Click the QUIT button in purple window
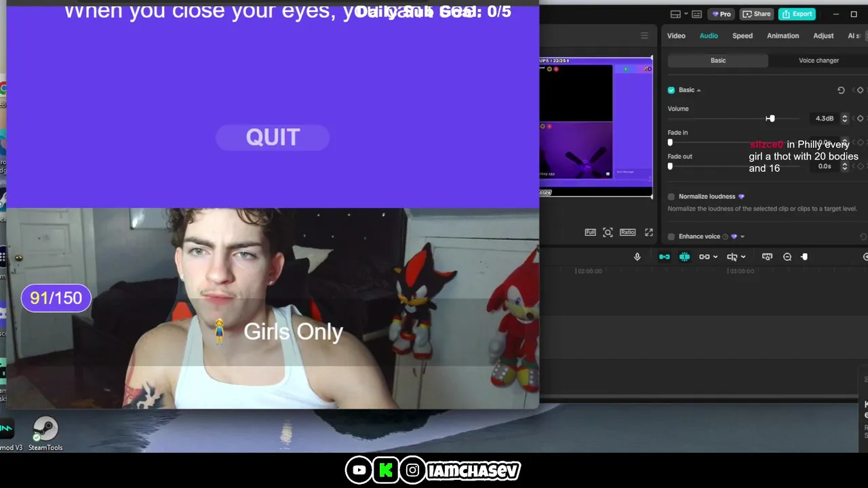This screenshot has width=868, height=488. tap(273, 138)
